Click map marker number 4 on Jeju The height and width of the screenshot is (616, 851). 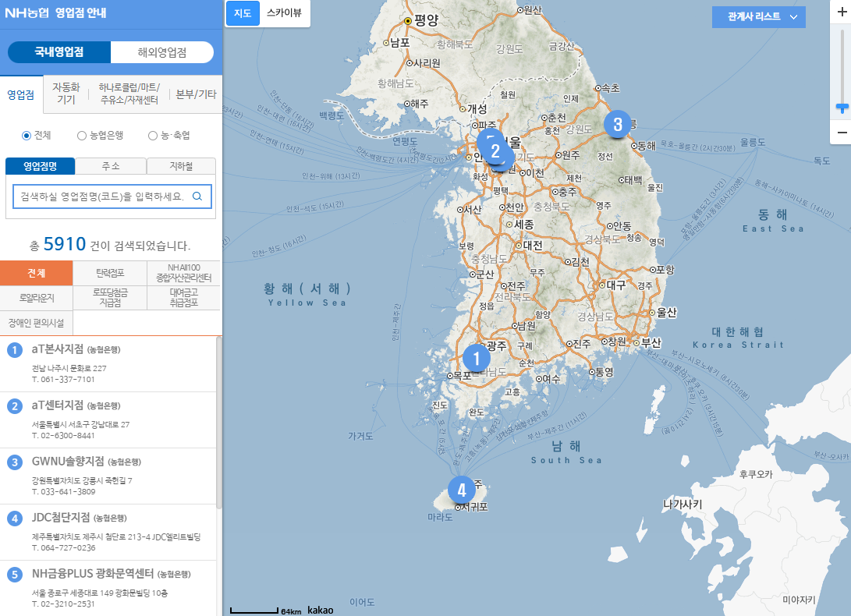tap(461, 490)
